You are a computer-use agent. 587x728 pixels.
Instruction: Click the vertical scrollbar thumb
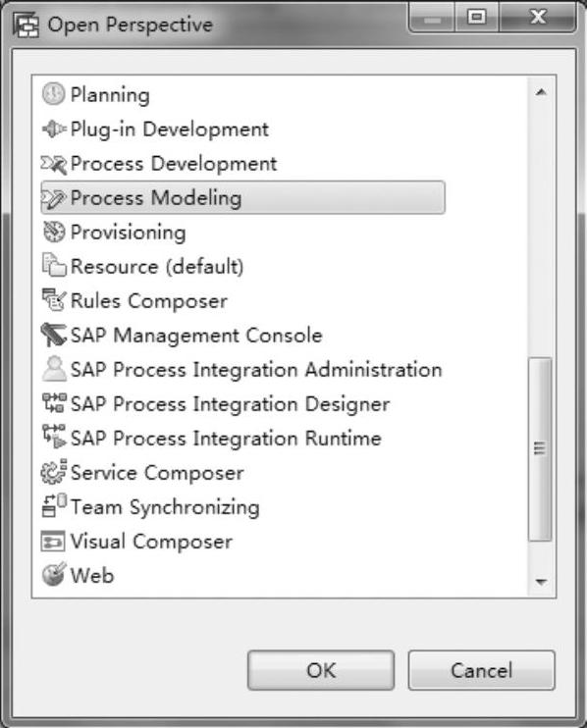coord(540,449)
